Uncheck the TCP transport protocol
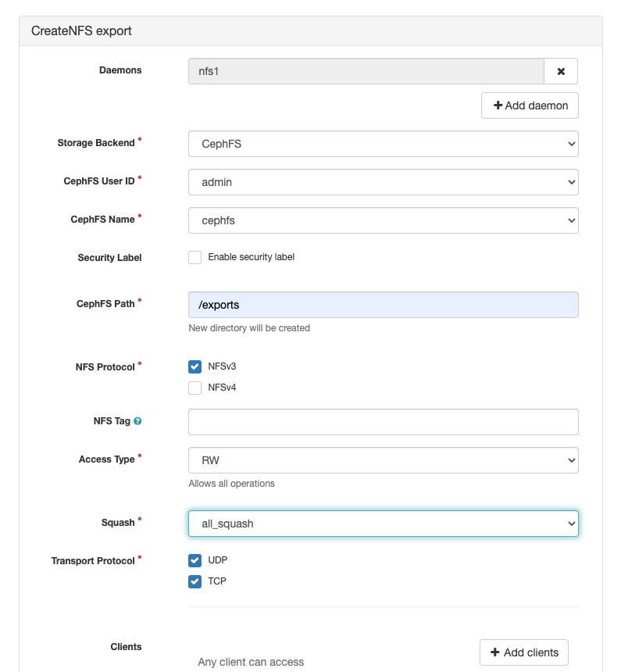This screenshot has width=621, height=672. [x=195, y=581]
